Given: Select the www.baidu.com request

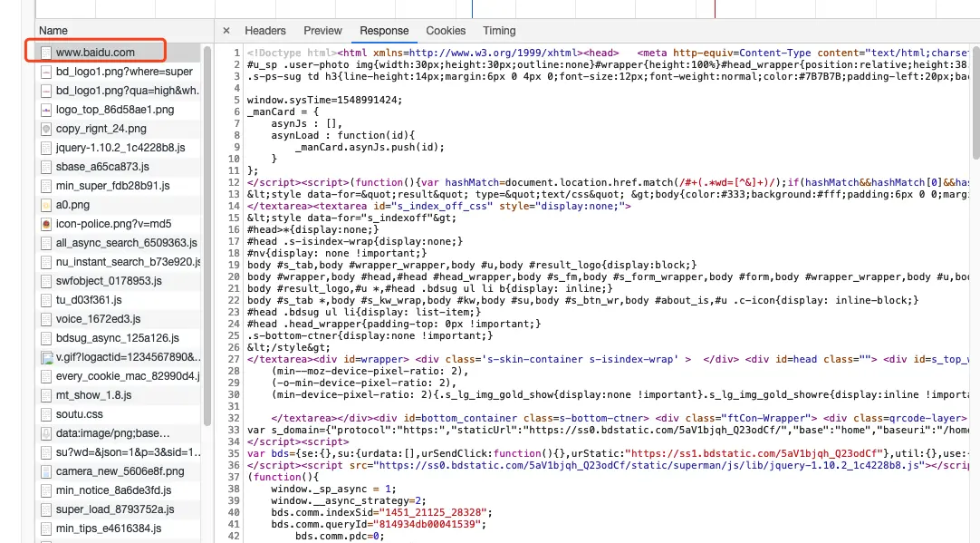Looking at the screenshot, I should click(118, 53).
